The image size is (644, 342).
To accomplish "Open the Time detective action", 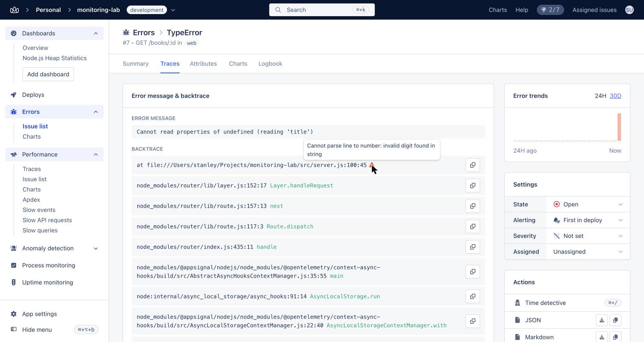I will [567, 303].
